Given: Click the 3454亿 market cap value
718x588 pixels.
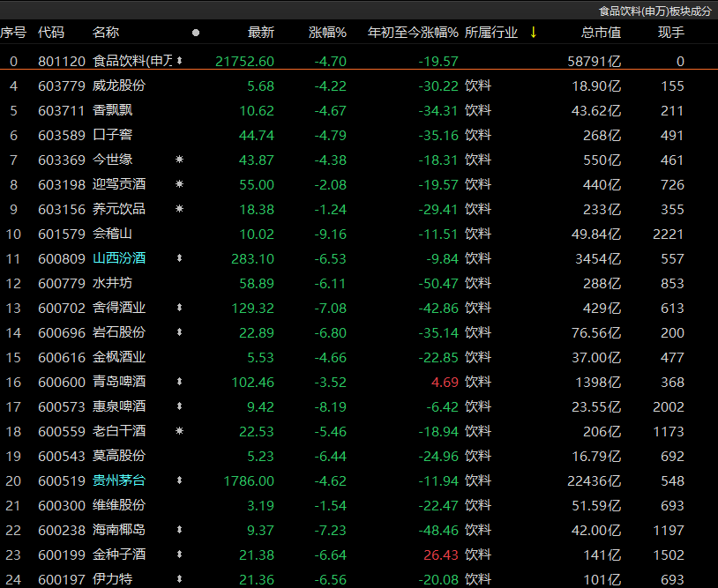Looking at the screenshot, I should click(599, 259).
